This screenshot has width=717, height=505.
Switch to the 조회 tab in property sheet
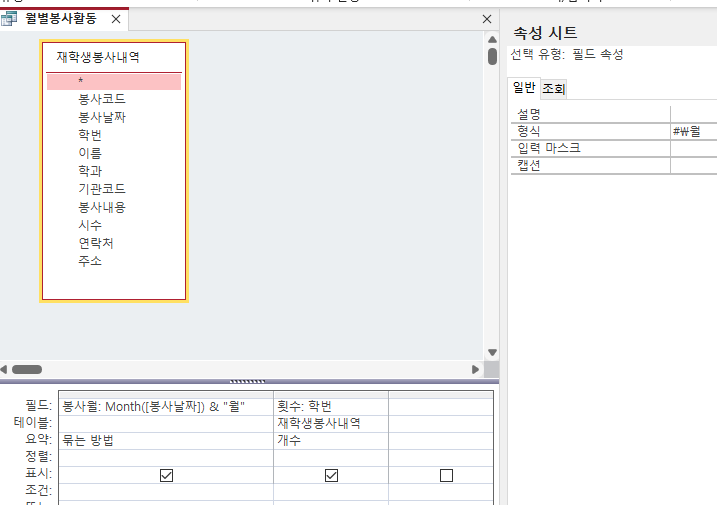pos(553,89)
